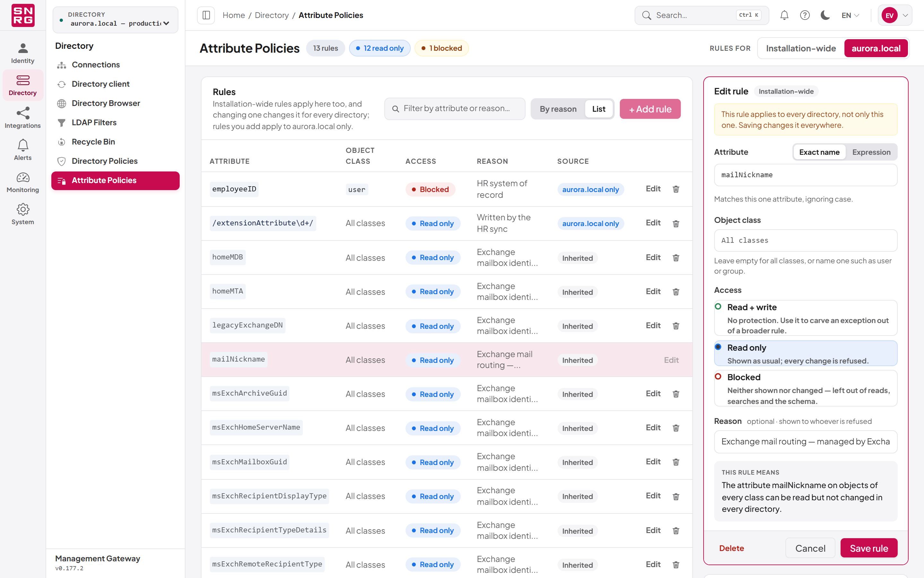The height and width of the screenshot is (578, 924).
Task: Delete the employeeID rule
Action: [x=676, y=189]
